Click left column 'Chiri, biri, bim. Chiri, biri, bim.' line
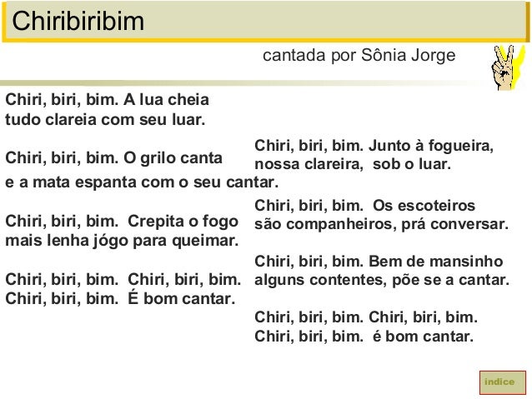The width and height of the screenshot is (532, 399). pos(123,279)
